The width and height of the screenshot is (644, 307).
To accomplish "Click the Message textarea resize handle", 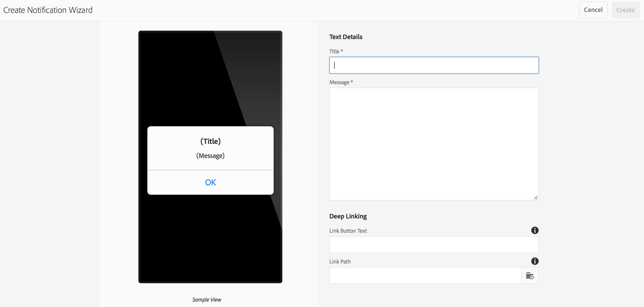I will [536, 198].
